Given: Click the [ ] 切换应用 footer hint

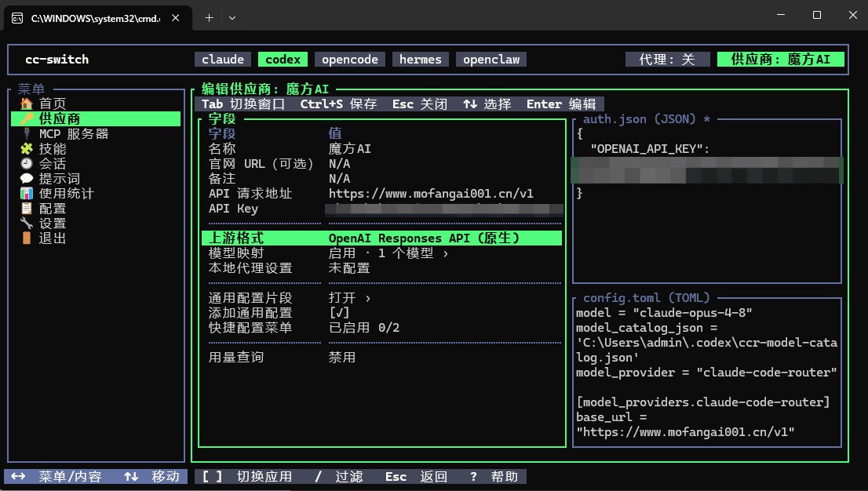Looking at the screenshot, I should (x=247, y=477).
